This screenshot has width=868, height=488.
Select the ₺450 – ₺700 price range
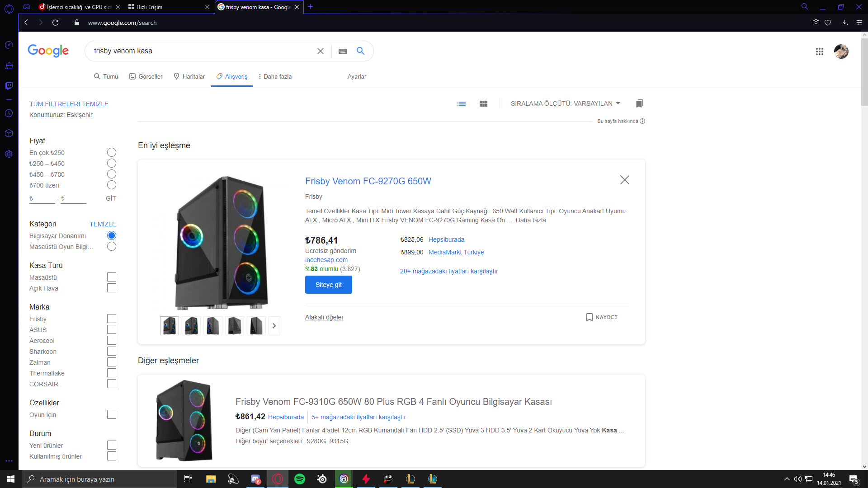[x=112, y=174]
